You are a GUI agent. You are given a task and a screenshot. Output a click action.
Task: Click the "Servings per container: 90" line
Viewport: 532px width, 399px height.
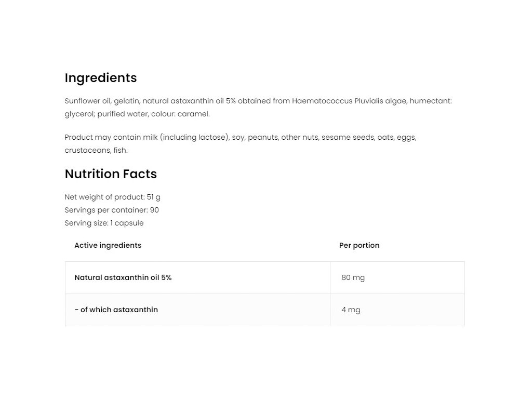click(x=112, y=210)
